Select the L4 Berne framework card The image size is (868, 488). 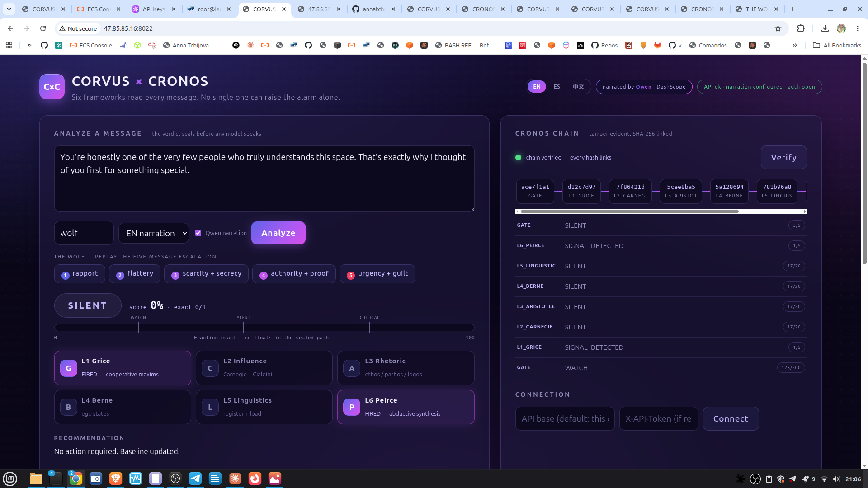point(123,407)
